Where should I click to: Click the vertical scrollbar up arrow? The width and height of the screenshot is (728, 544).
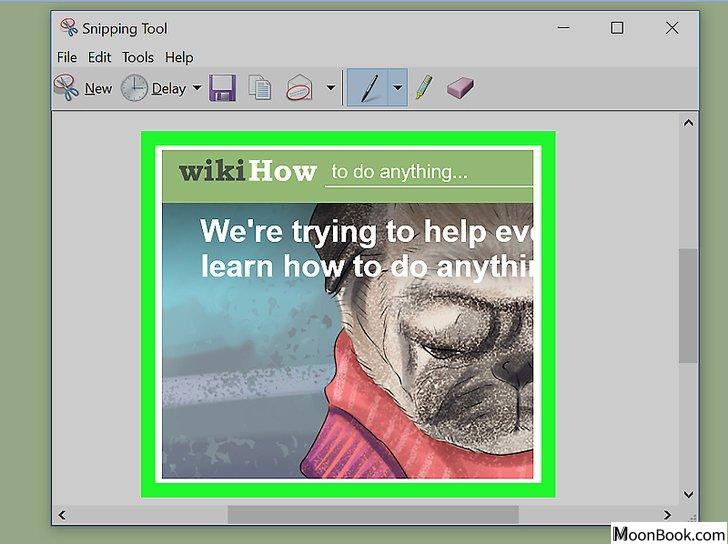[689, 123]
